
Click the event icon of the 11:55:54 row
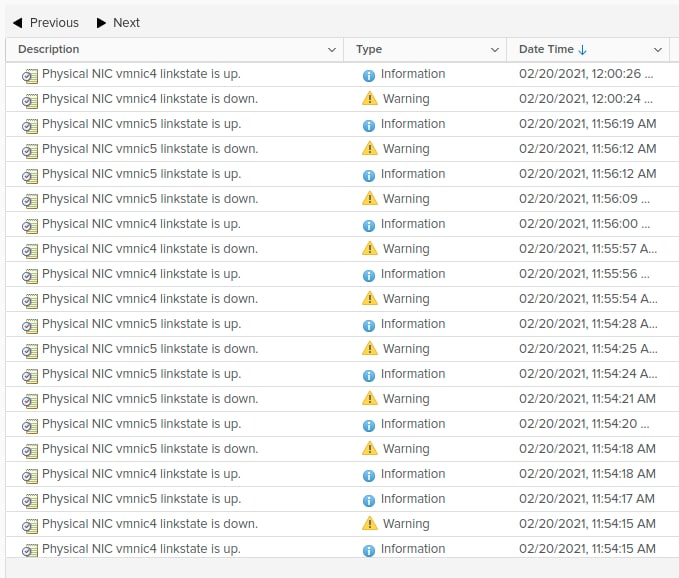click(30, 301)
